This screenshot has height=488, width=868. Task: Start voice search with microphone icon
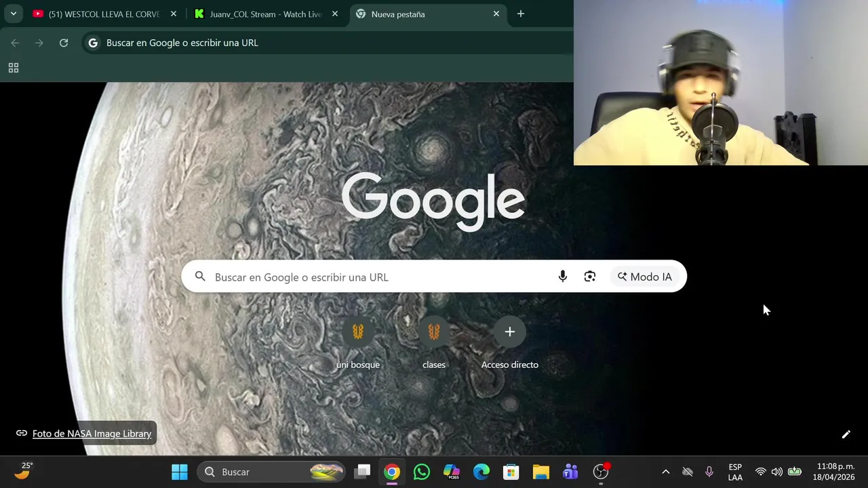[x=562, y=277]
